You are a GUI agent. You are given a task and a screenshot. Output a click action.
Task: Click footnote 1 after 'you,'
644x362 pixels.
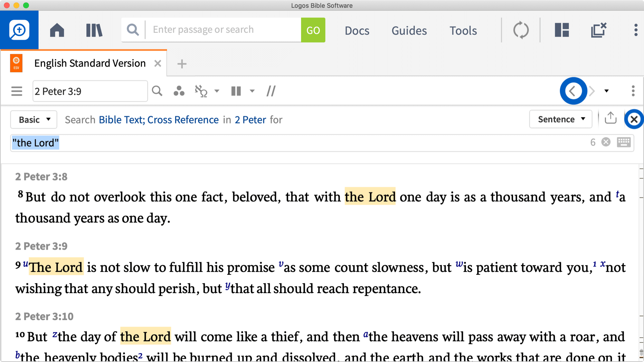pyautogui.click(x=595, y=264)
